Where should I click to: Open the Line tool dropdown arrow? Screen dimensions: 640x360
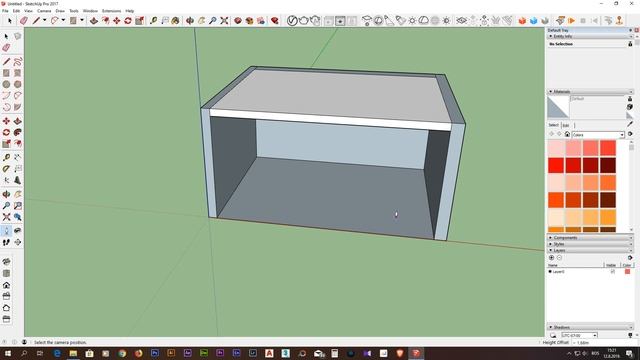point(44,20)
